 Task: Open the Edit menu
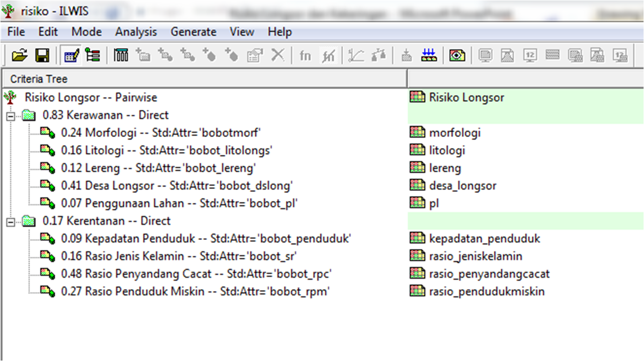click(48, 32)
